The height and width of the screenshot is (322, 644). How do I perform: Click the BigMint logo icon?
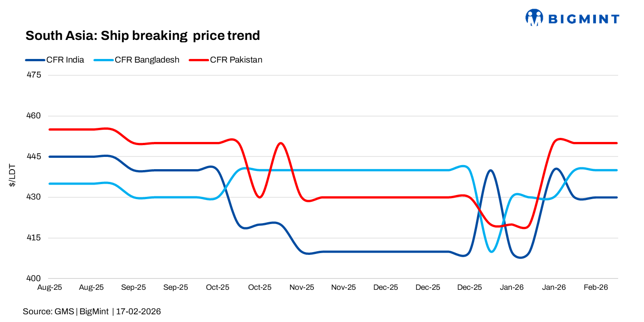point(534,18)
